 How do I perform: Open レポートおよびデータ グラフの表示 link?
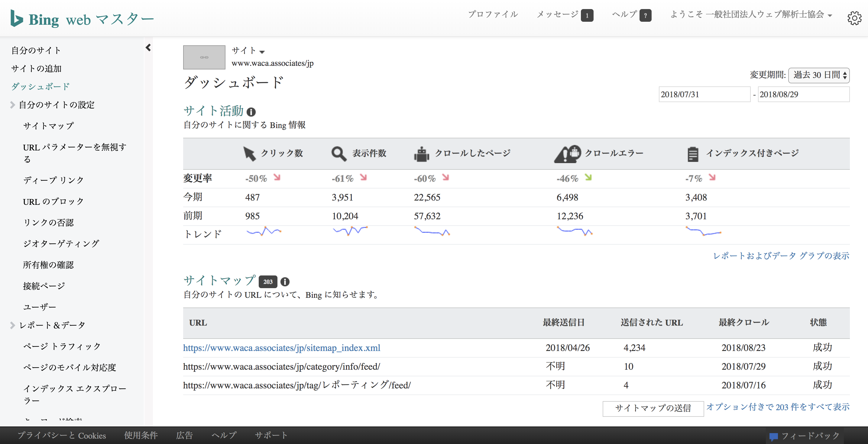[781, 256]
